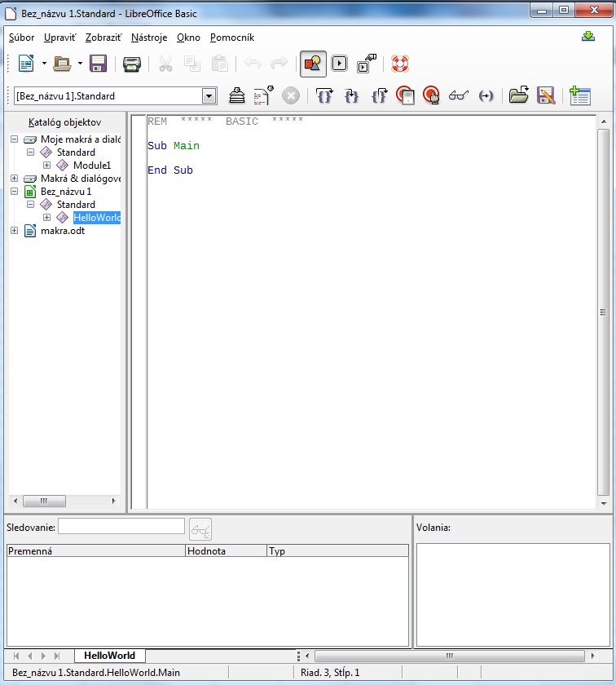Click Insert BASIC Source folder icon
This screenshot has width=616, height=685.
coord(519,95)
